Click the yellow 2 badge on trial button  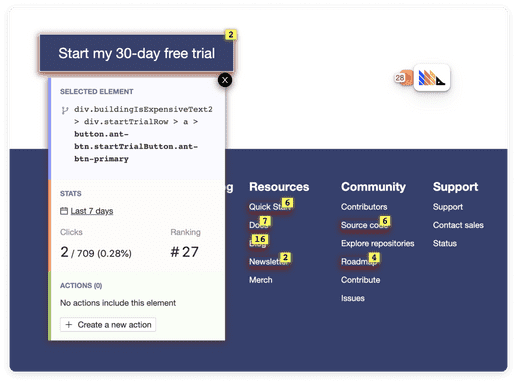[x=231, y=35]
